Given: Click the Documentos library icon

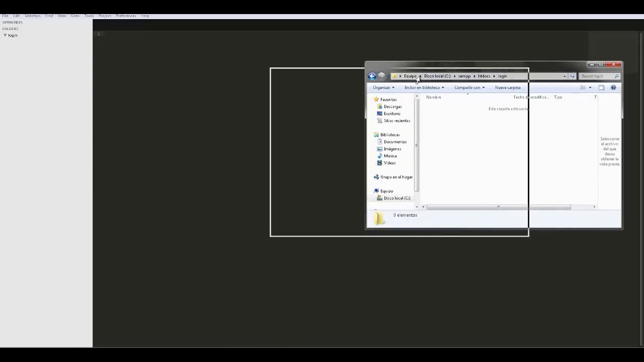Looking at the screenshot, I should coord(380,142).
